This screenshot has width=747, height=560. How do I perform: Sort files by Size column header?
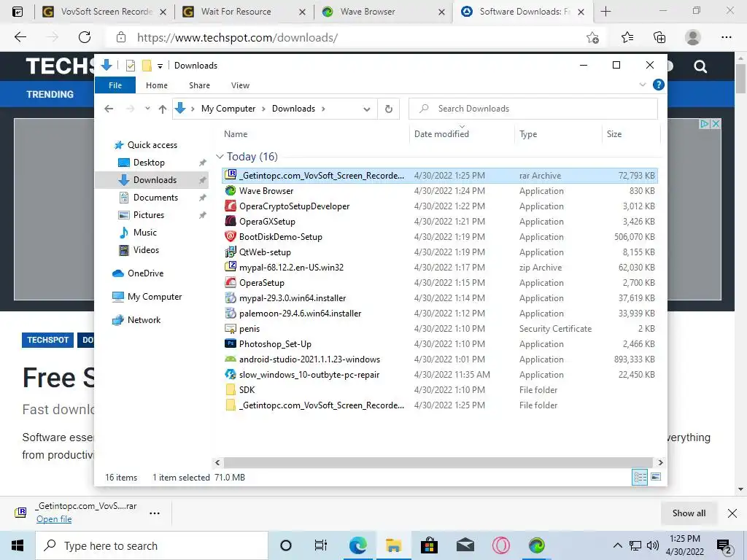614,134
